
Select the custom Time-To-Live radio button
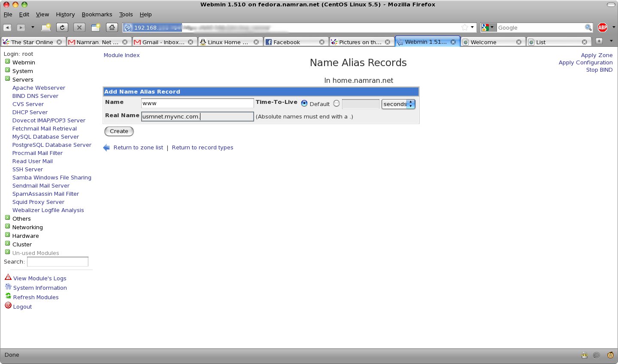click(x=336, y=103)
